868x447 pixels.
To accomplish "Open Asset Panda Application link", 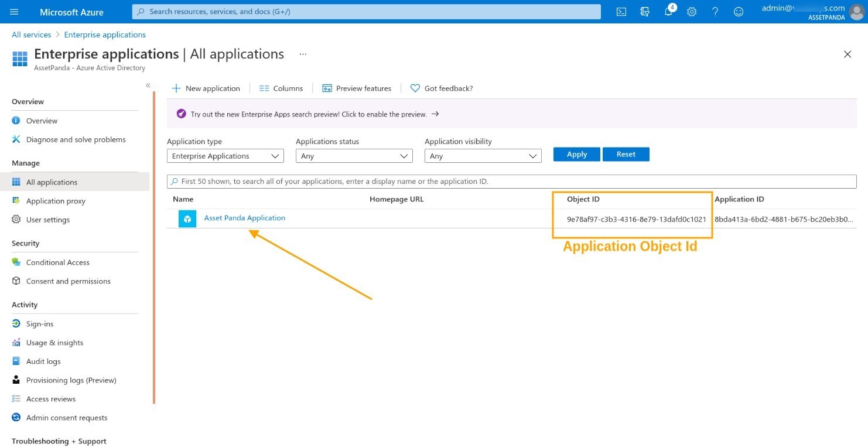I will 245,218.
